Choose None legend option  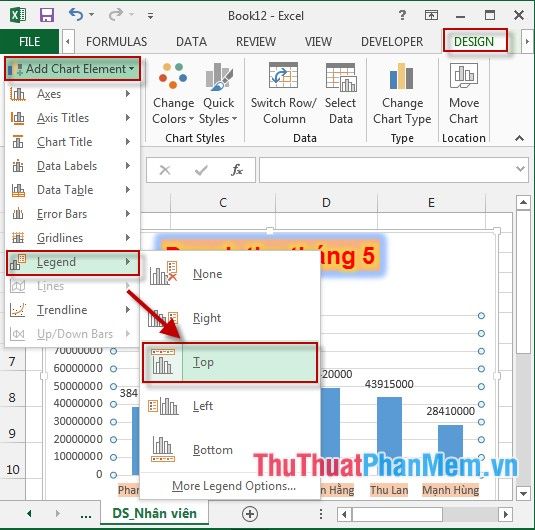[230, 274]
